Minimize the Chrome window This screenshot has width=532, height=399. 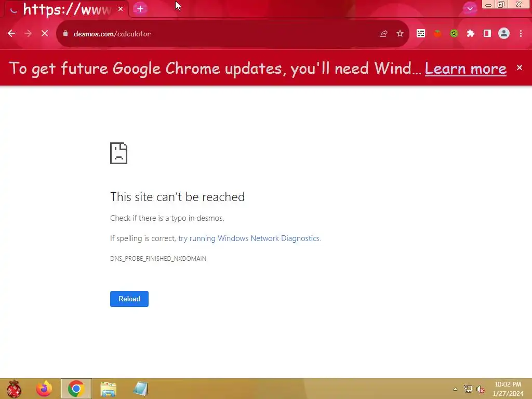coord(488,5)
